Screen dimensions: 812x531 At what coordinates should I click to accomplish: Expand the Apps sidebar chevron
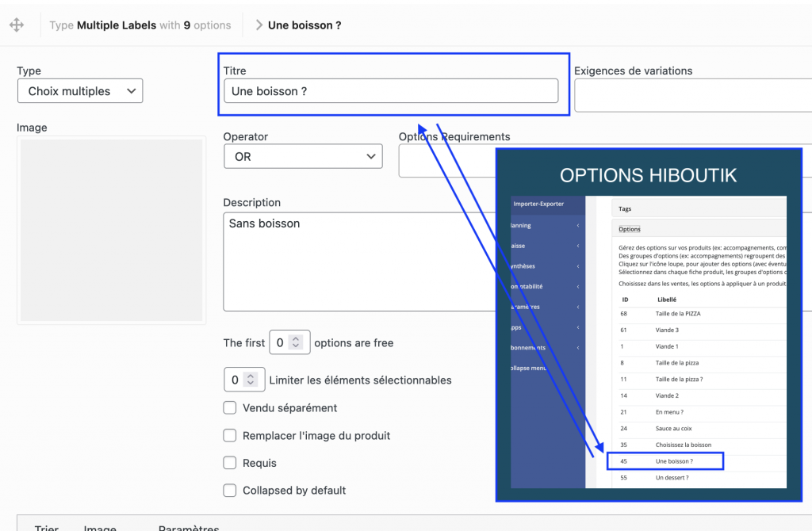coord(578,327)
